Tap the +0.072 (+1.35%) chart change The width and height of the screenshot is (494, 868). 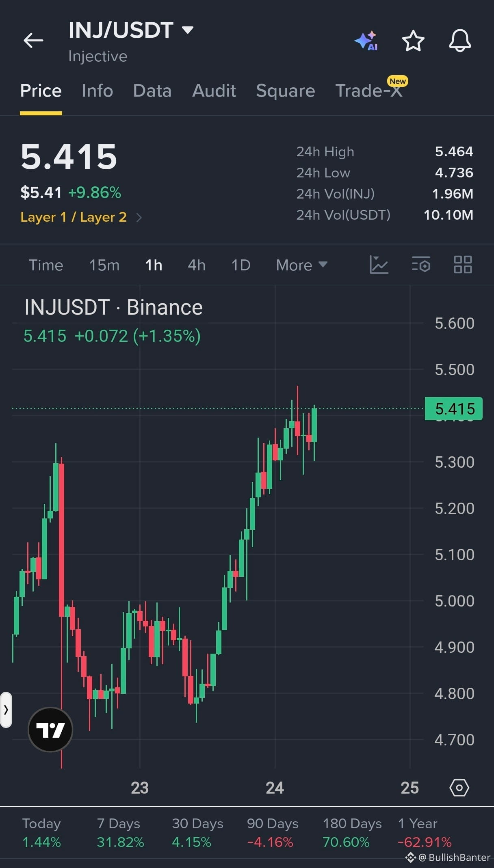click(138, 336)
